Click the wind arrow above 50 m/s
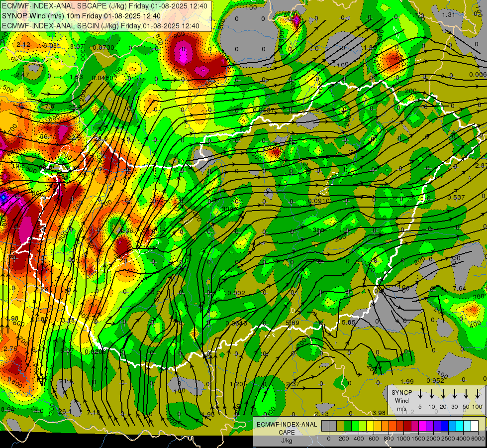 click(x=466, y=394)
